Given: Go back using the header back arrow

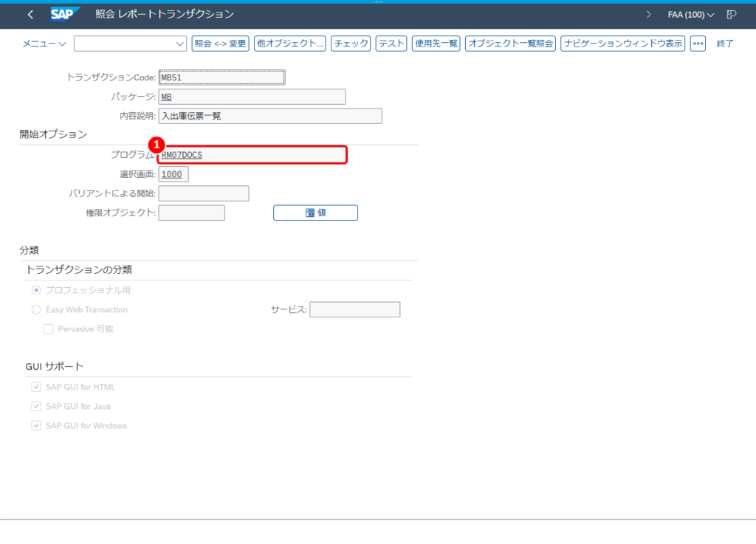Looking at the screenshot, I should (x=30, y=15).
